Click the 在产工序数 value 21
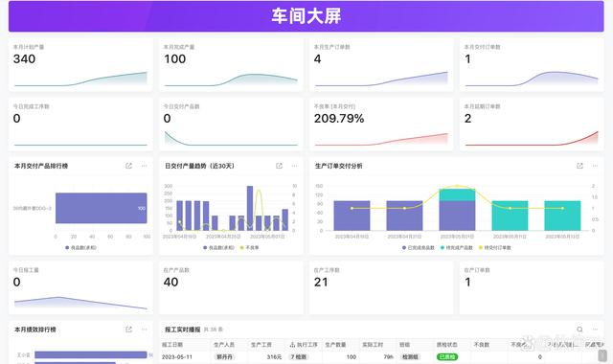This screenshot has width=613, height=364. [x=321, y=282]
